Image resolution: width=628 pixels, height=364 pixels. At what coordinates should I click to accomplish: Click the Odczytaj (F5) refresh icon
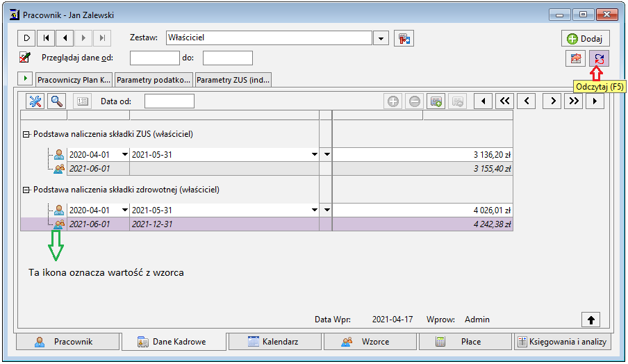coord(599,58)
